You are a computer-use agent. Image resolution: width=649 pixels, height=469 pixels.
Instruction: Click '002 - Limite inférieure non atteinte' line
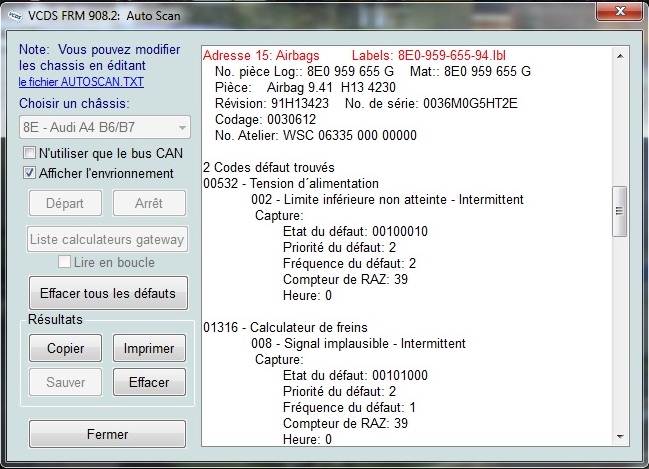(387, 200)
